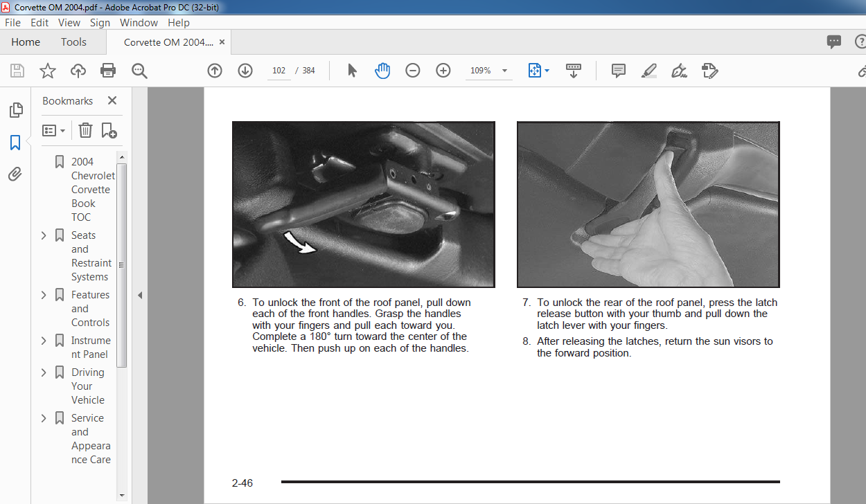The image size is (866, 504).
Task: Open the Sign document pen icon
Action: click(x=680, y=71)
